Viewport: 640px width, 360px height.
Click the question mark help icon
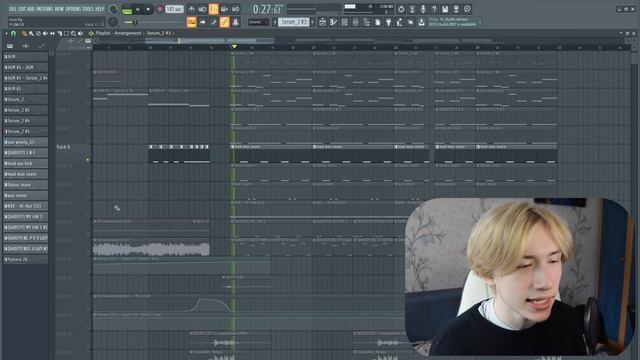434,9
